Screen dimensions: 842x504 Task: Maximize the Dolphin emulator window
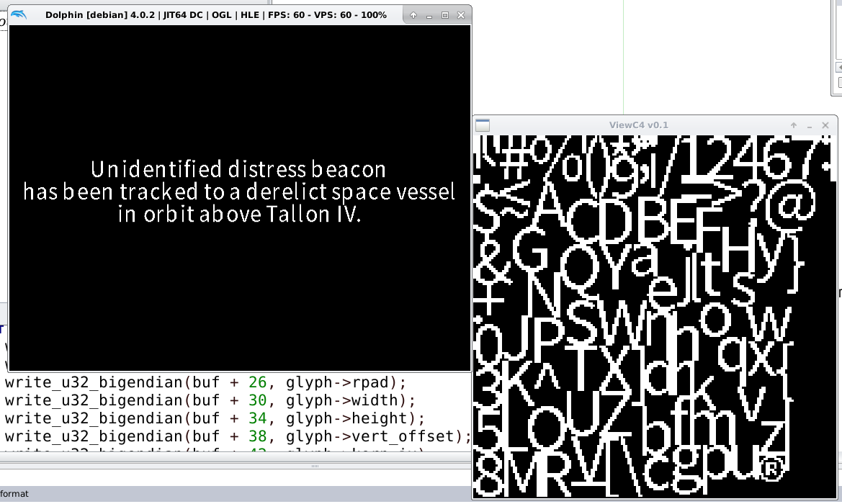[444, 15]
